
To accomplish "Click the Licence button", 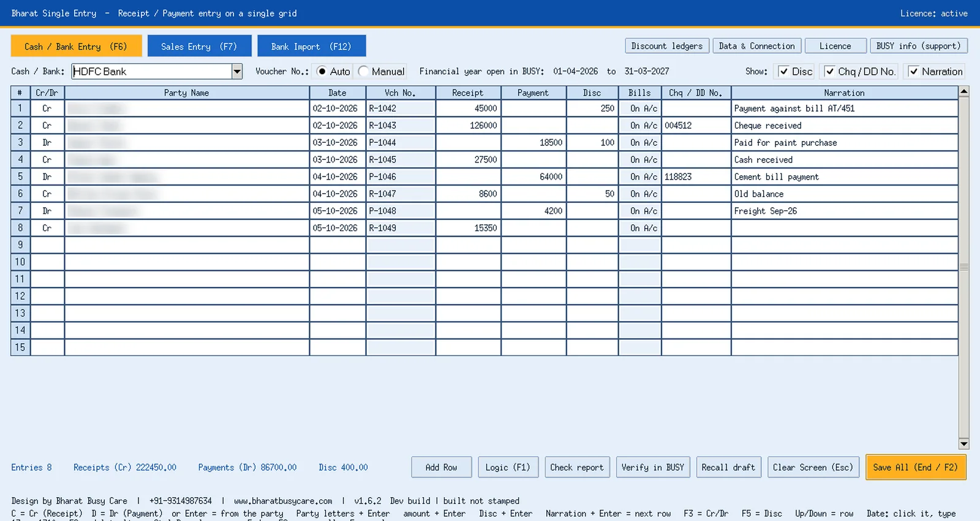I will coord(835,46).
